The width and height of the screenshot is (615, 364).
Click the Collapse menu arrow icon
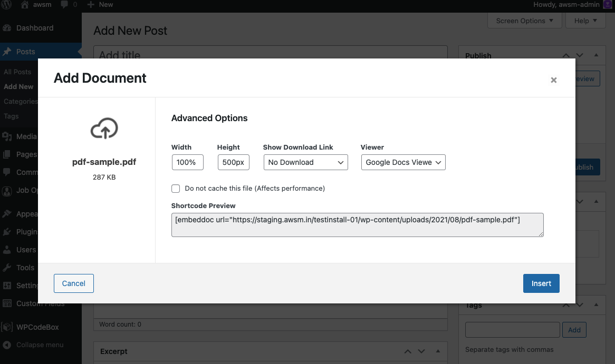(x=7, y=345)
